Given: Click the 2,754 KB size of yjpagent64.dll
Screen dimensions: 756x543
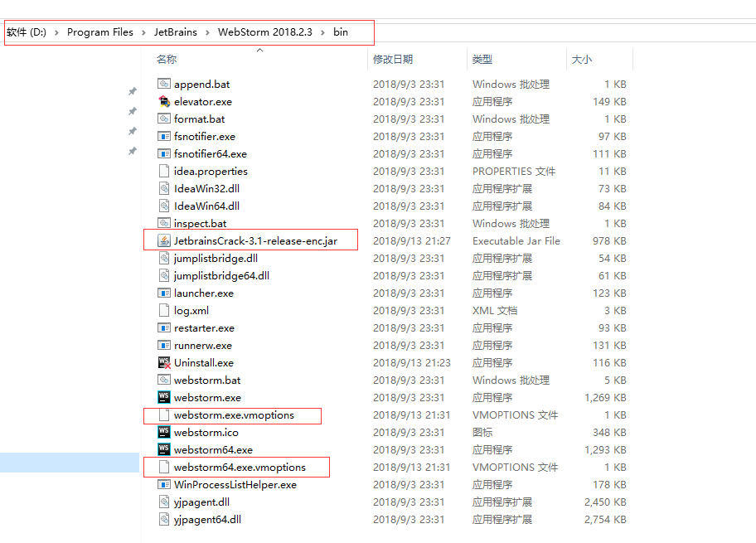Looking at the screenshot, I should [x=605, y=519].
